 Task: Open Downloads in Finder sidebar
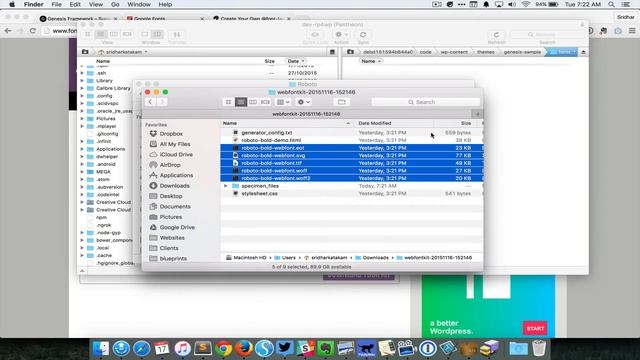point(174,186)
